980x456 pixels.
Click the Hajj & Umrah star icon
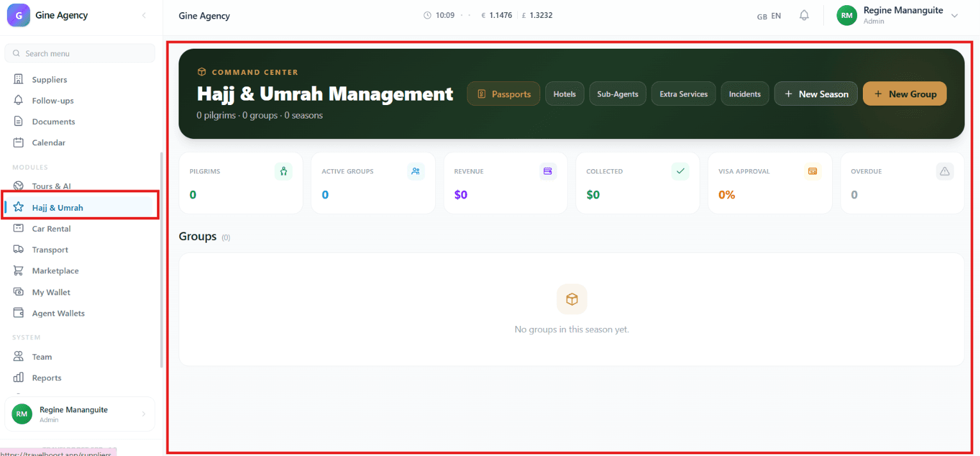[19, 208]
